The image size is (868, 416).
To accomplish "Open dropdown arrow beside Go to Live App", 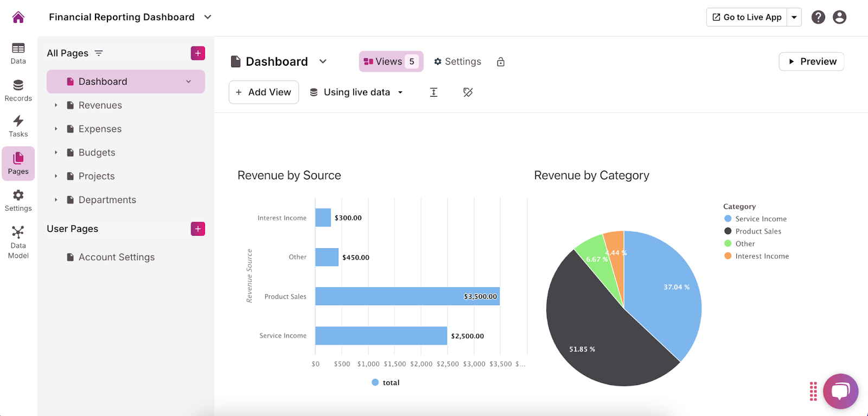I will pyautogui.click(x=794, y=17).
